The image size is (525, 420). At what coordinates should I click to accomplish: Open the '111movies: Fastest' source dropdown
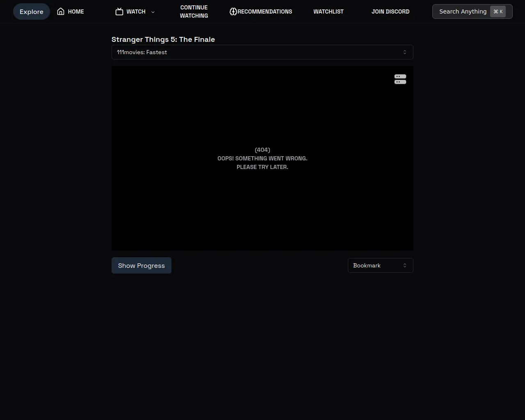point(262,52)
